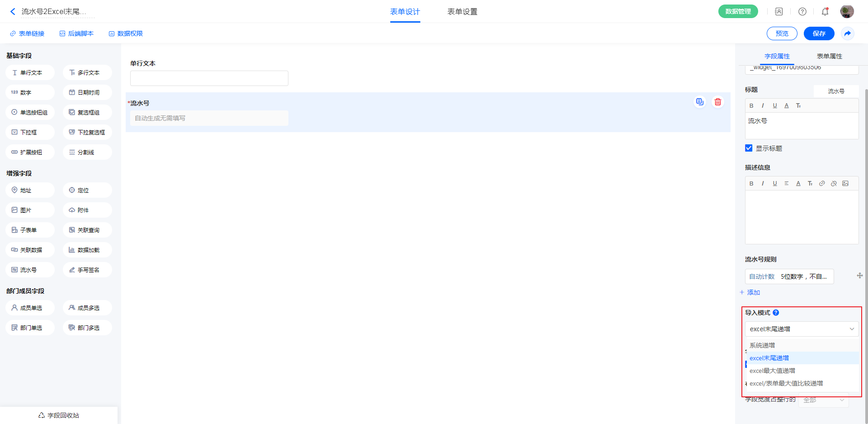The image size is (868, 424).
Task: Open the help question mark icon in header
Action: click(802, 12)
